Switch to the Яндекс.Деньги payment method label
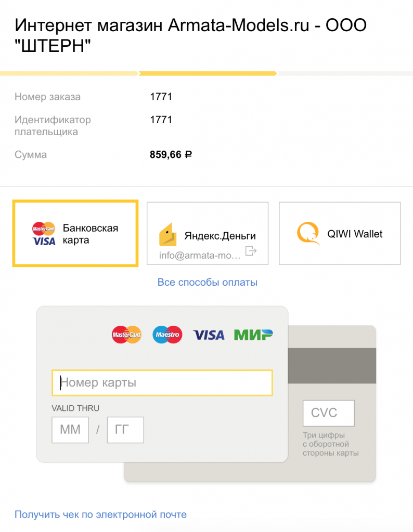This screenshot has height=532, width=413. pos(220,236)
